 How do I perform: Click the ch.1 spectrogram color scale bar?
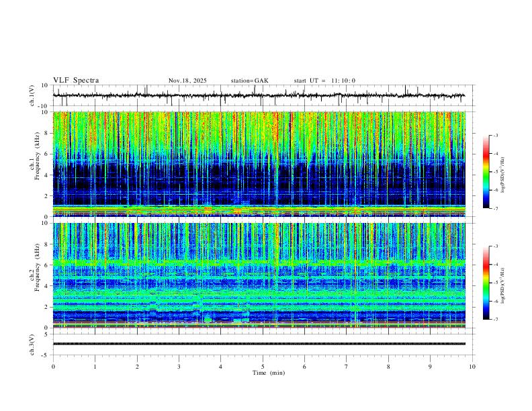click(x=486, y=172)
